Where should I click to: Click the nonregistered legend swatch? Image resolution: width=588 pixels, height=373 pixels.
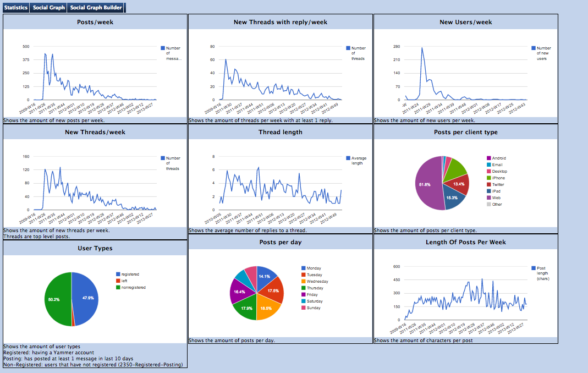coord(118,287)
